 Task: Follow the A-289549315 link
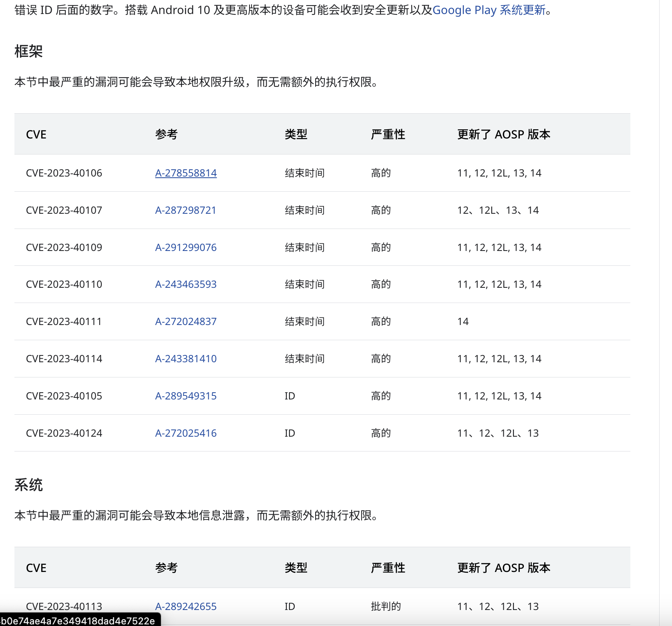[x=186, y=396]
